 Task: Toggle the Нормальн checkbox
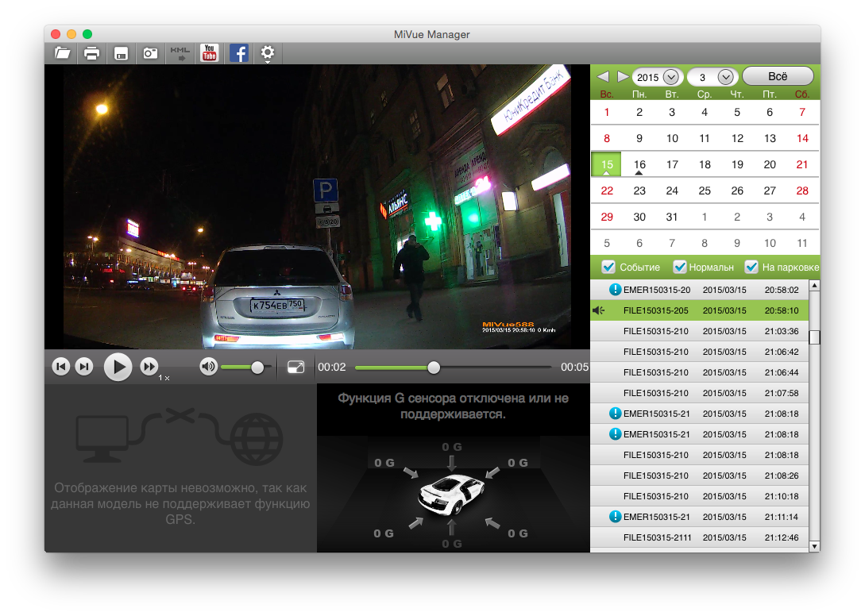coord(680,267)
